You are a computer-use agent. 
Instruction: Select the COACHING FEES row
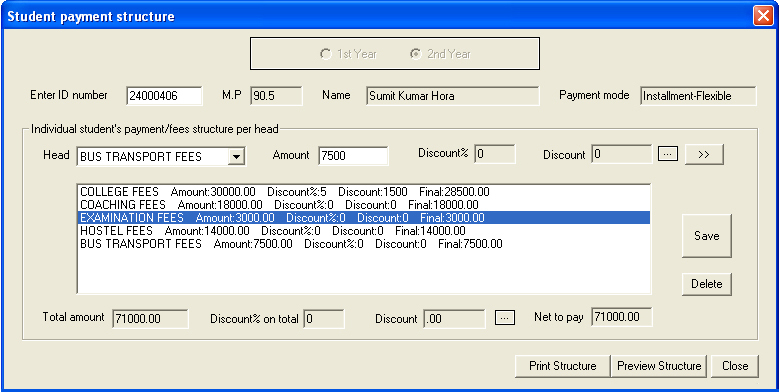pos(364,204)
